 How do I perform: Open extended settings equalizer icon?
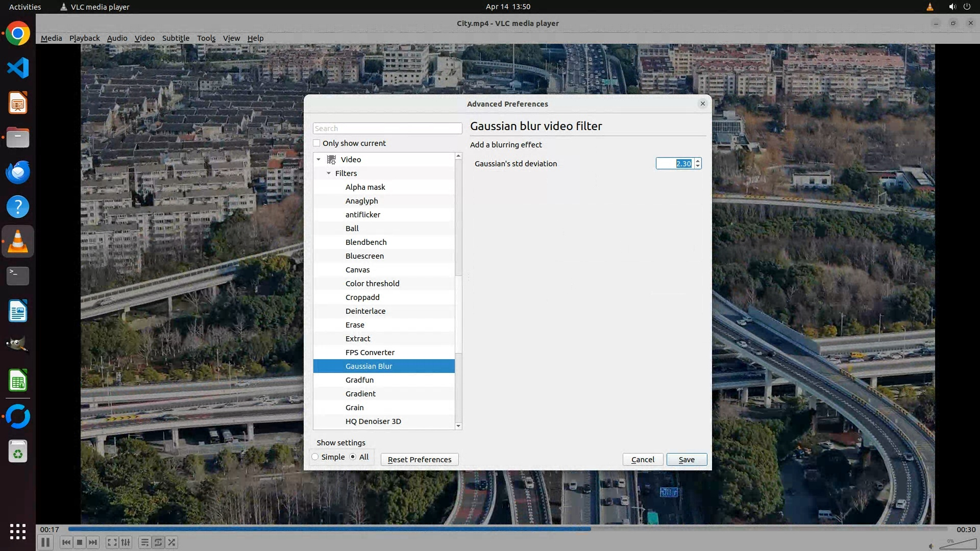click(126, 542)
